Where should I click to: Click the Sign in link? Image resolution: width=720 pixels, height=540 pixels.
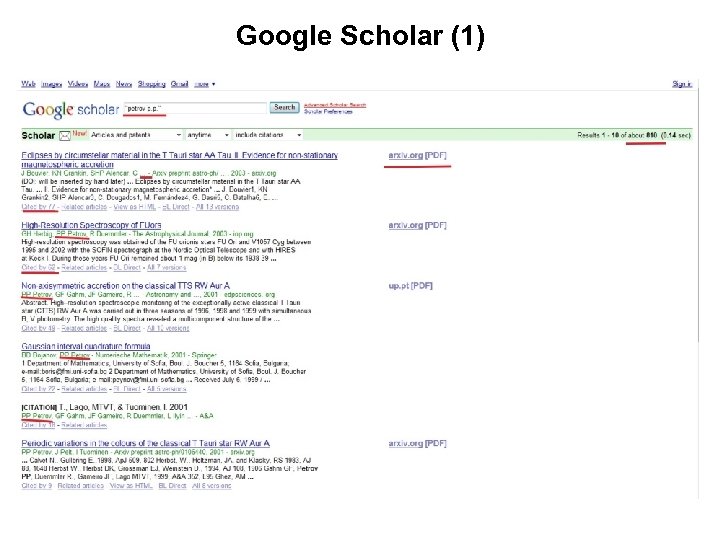pos(682,84)
